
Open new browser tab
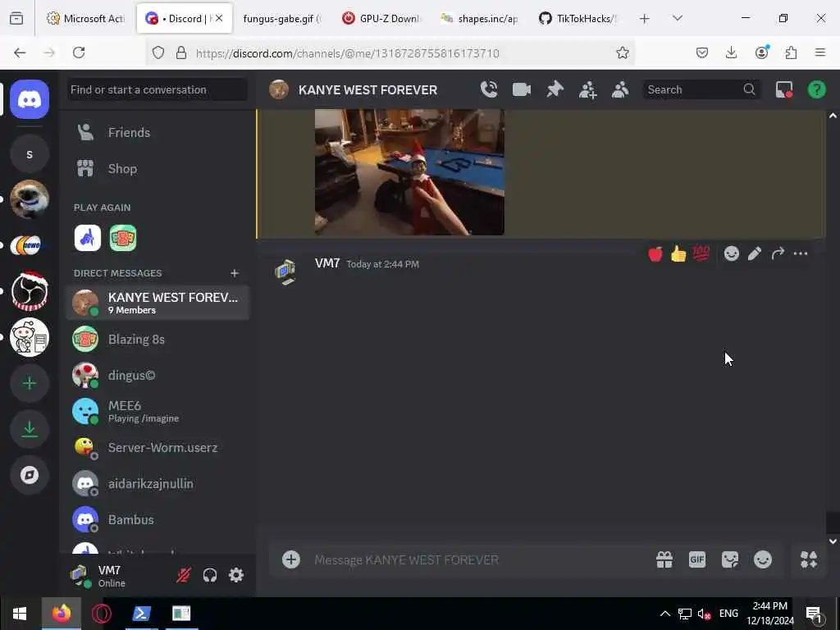(x=645, y=19)
